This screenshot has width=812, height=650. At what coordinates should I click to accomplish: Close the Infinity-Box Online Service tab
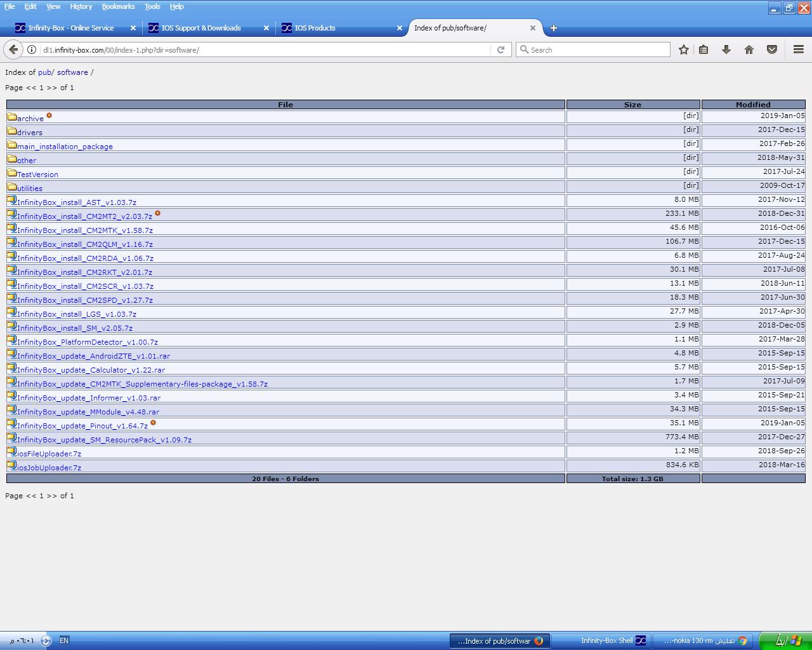tap(133, 28)
